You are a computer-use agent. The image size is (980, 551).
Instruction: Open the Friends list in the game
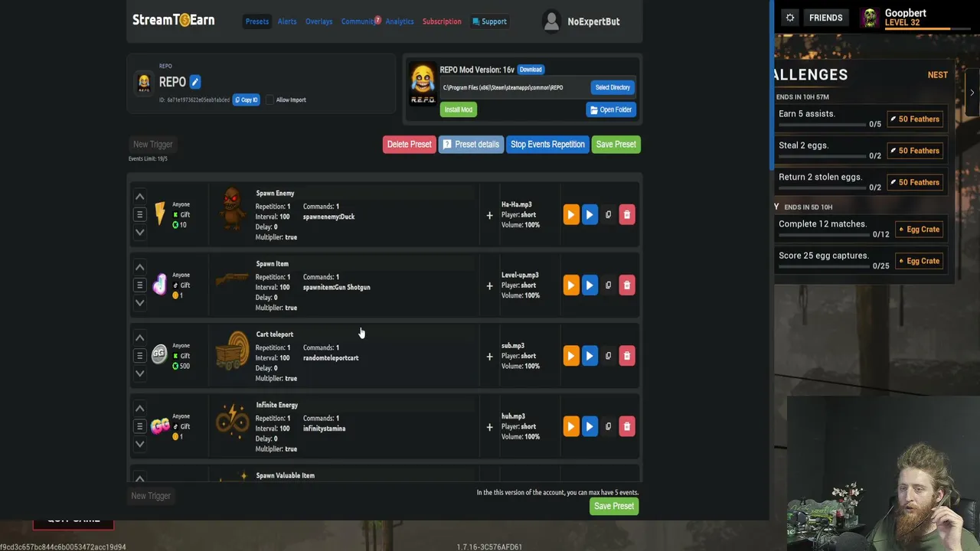pyautogui.click(x=826, y=18)
